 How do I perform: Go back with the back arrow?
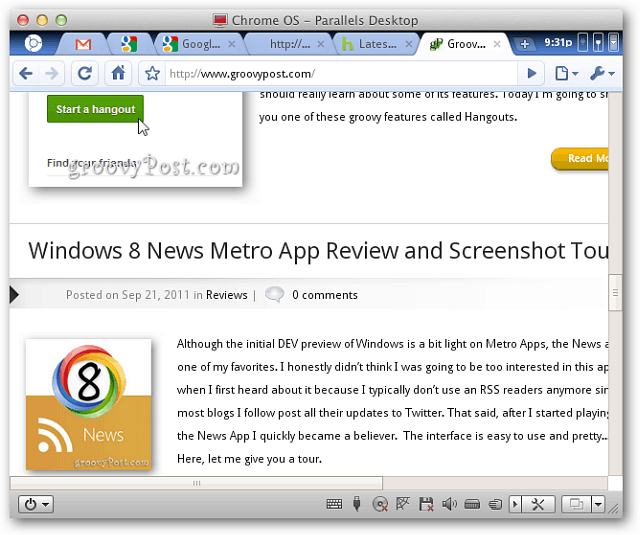[x=26, y=73]
